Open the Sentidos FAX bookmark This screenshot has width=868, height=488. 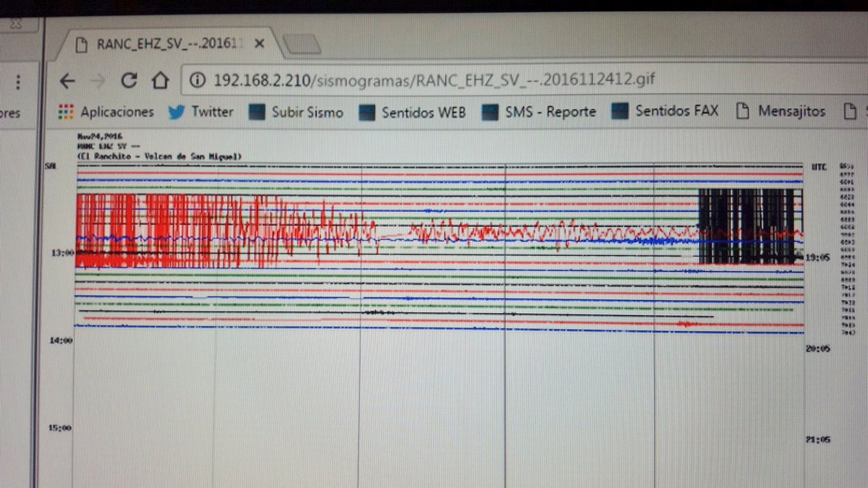[665, 111]
